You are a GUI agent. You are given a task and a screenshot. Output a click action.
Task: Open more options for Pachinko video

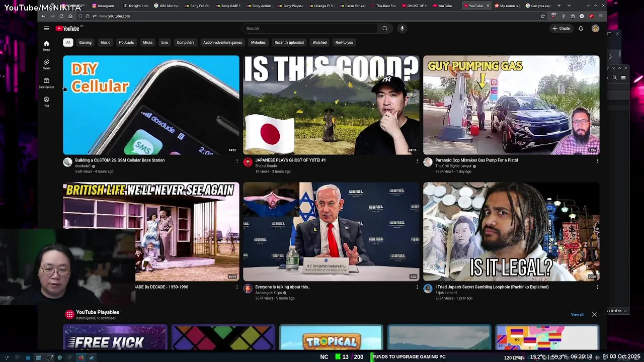597,288
